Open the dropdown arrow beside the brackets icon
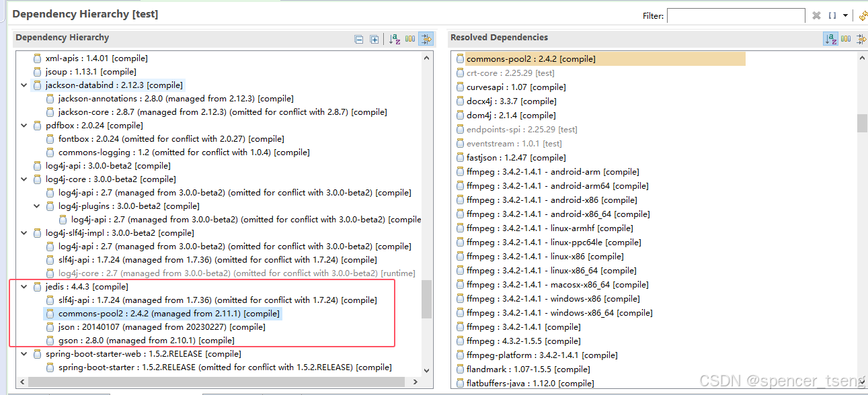Screen dimensions: 868x395 pyautogui.click(x=845, y=15)
